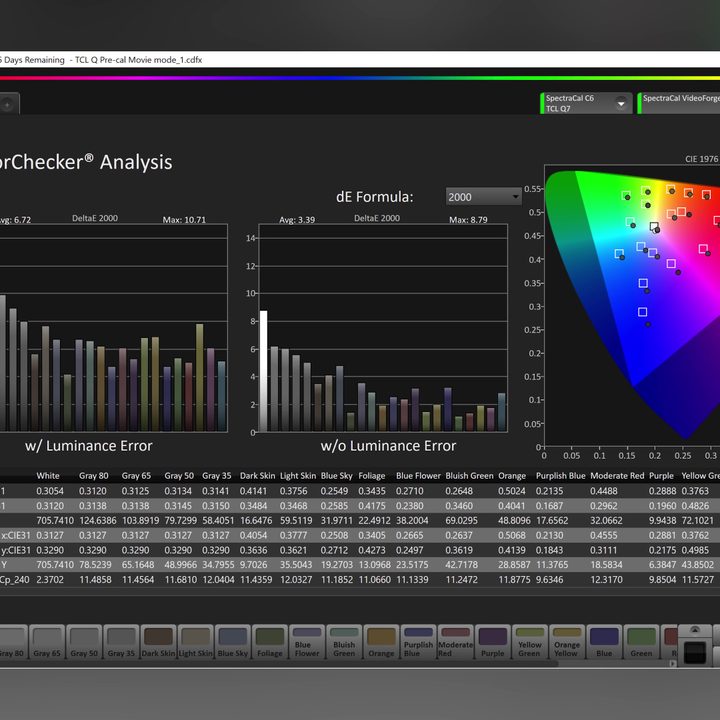Click the Bluish Green column header
Image resolution: width=720 pixels, height=720 pixels.
pyautogui.click(x=469, y=476)
